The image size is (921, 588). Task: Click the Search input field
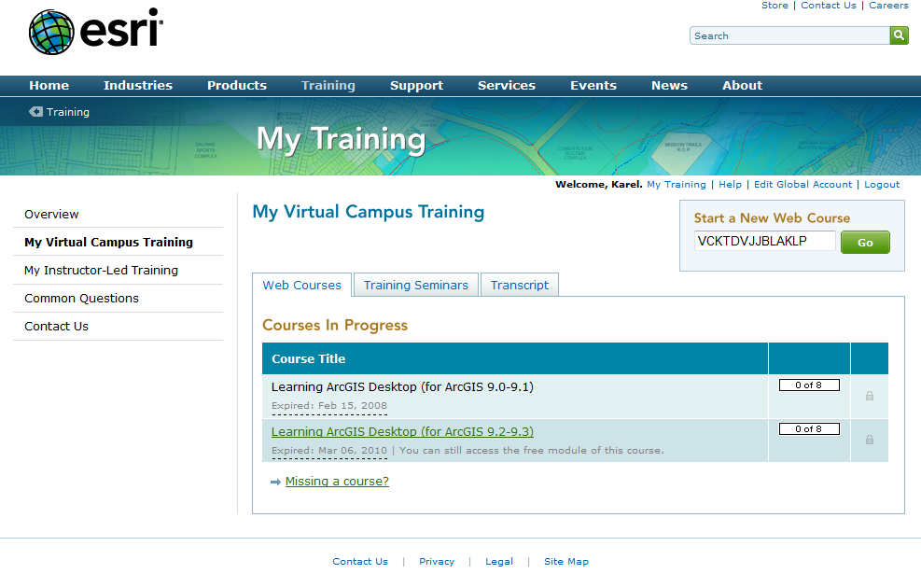790,35
